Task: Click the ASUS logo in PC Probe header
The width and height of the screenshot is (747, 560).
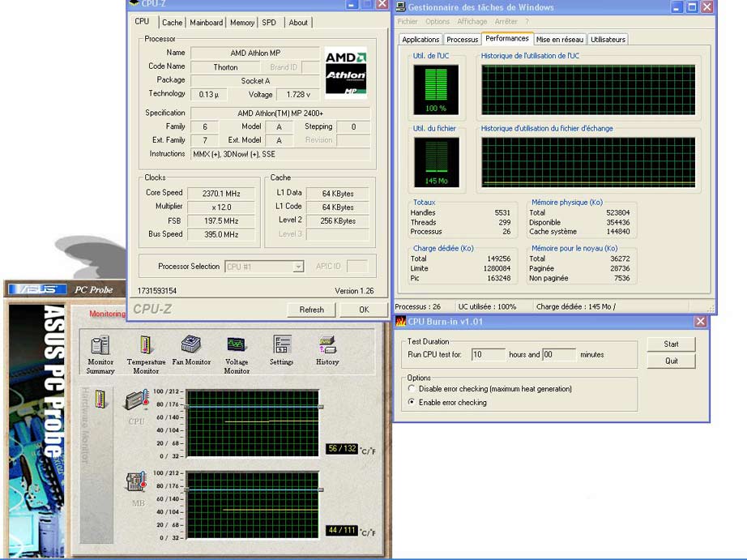Action: click(x=37, y=289)
